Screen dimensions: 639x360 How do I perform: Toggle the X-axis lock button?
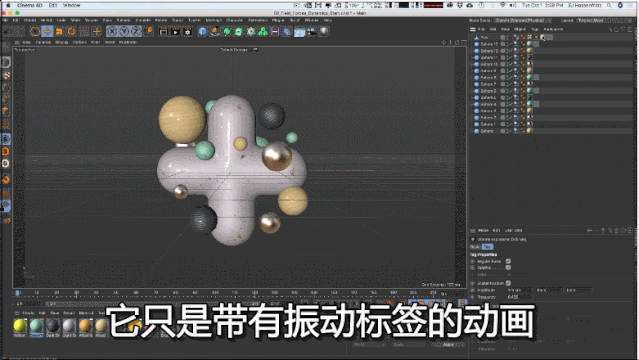tap(112, 31)
